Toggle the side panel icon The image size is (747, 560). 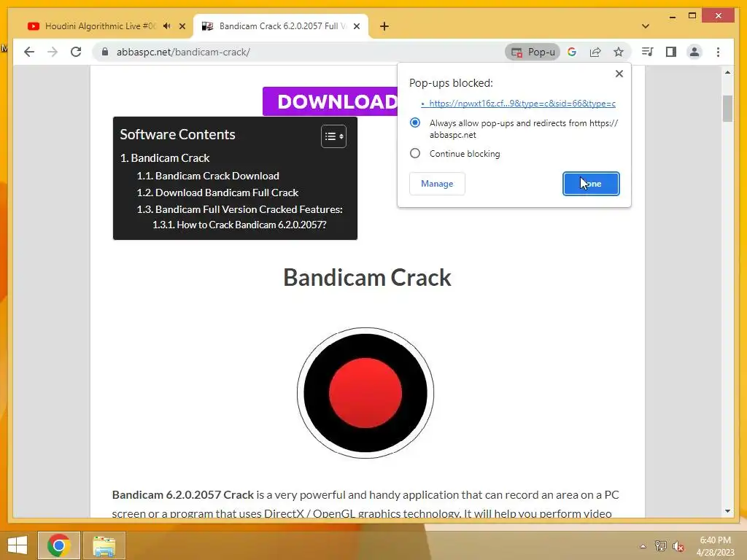(x=671, y=52)
